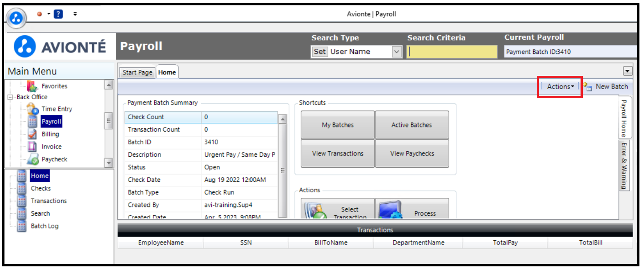Click the New Batch button label

[x=612, y=86]
